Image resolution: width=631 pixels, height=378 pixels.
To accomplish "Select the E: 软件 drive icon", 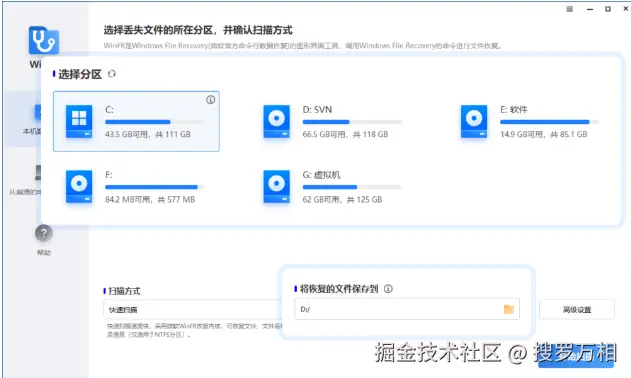I will [x=474, y=121].
